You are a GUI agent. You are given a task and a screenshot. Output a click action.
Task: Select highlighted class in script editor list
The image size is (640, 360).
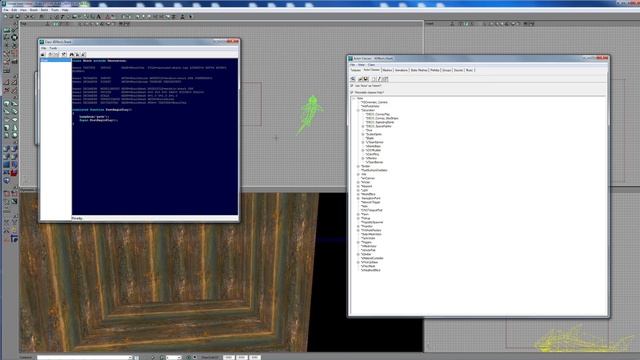pyautogui.click(x=56, y=60)
